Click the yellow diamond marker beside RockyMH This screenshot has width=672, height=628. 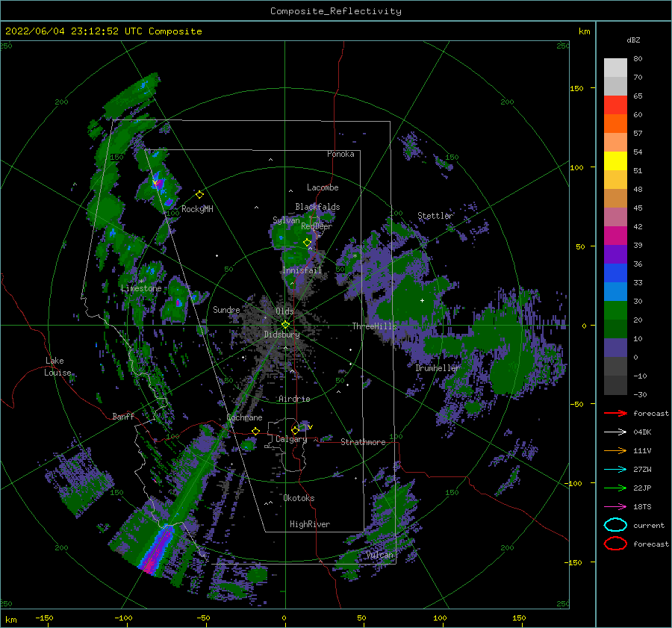click(199, 195)
